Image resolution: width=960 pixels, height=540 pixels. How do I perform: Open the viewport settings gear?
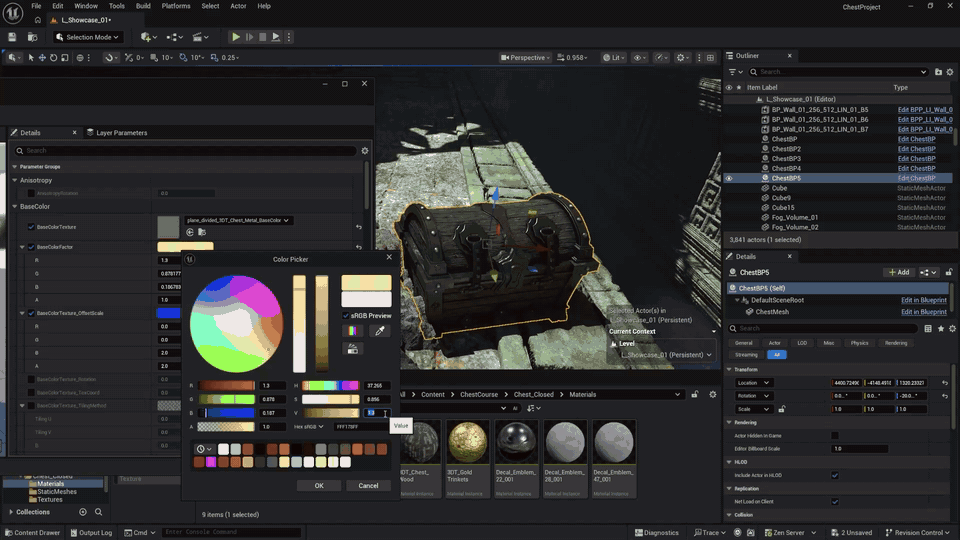click(681, 58)
